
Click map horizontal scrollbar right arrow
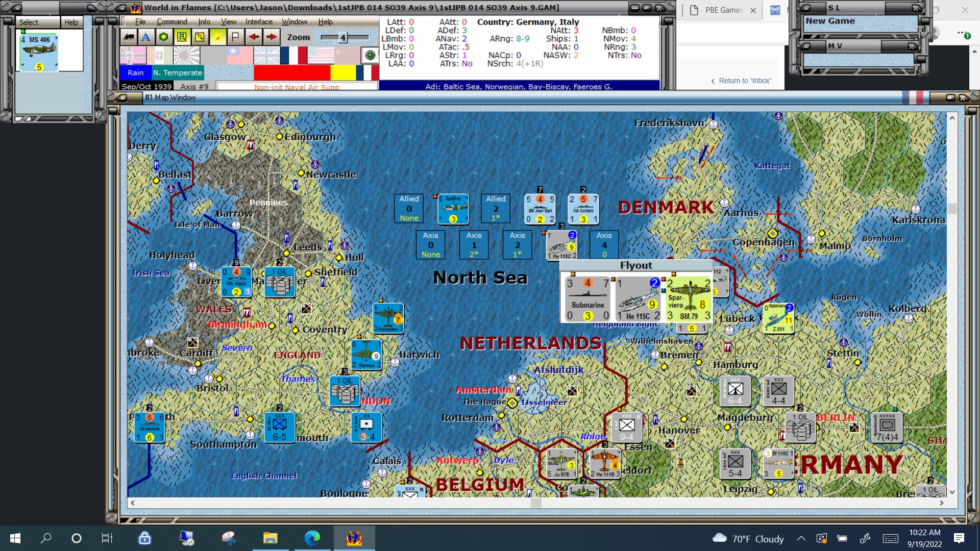click(942, 503)
